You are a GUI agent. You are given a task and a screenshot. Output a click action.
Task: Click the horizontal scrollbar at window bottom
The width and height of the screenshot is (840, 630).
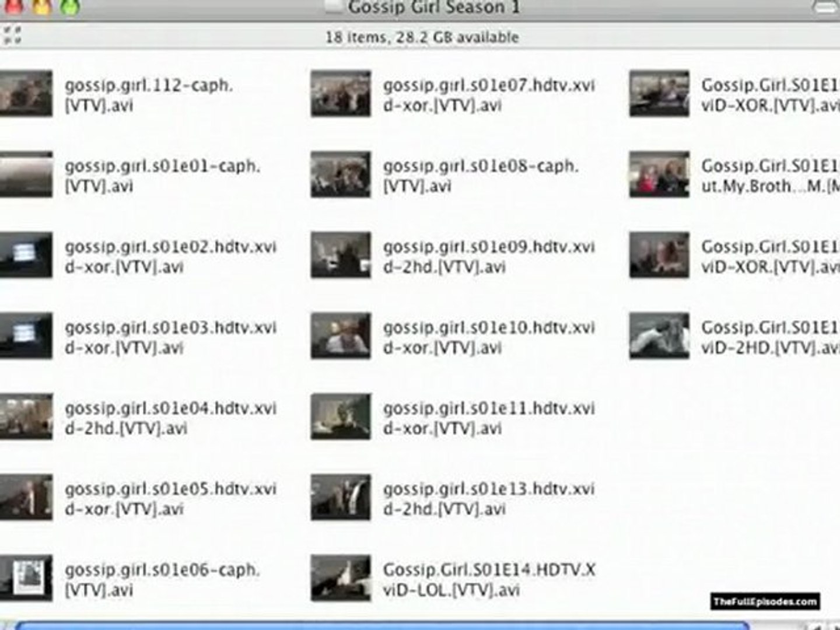click(382, 625)
